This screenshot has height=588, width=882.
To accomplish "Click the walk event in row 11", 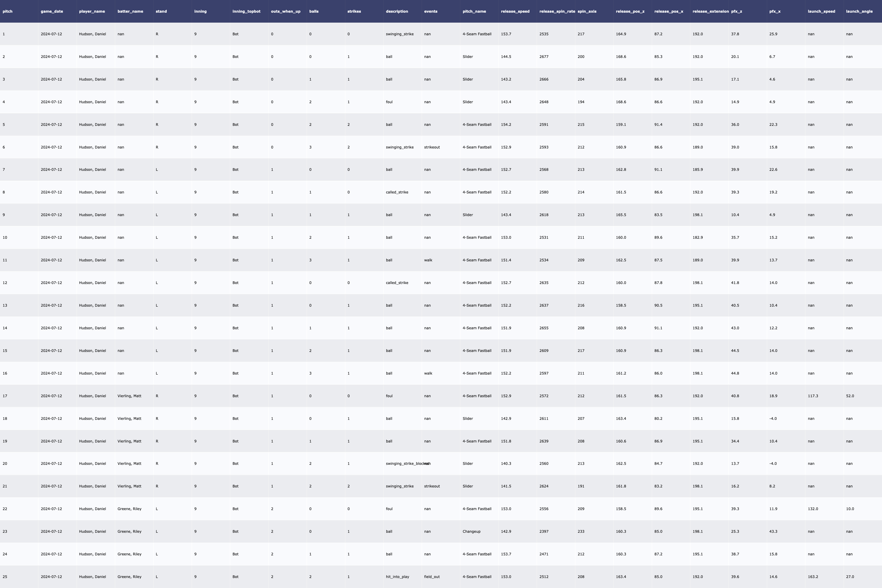I will [428, 260].
